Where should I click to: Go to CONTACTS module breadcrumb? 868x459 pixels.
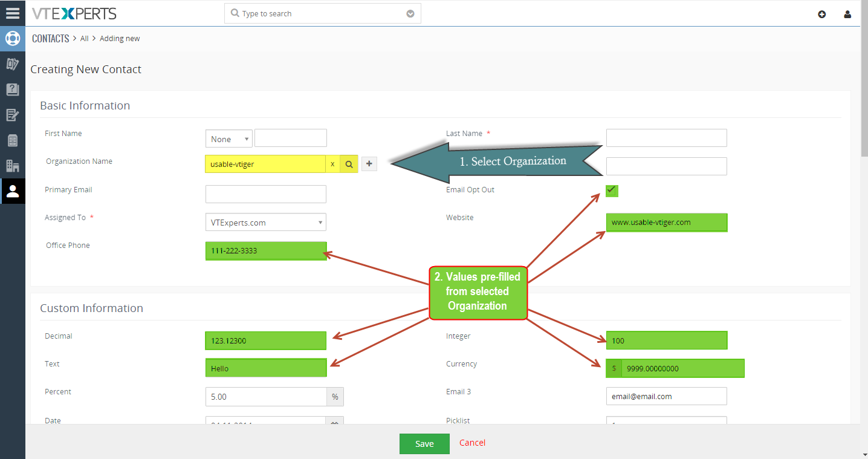[51, 38]
